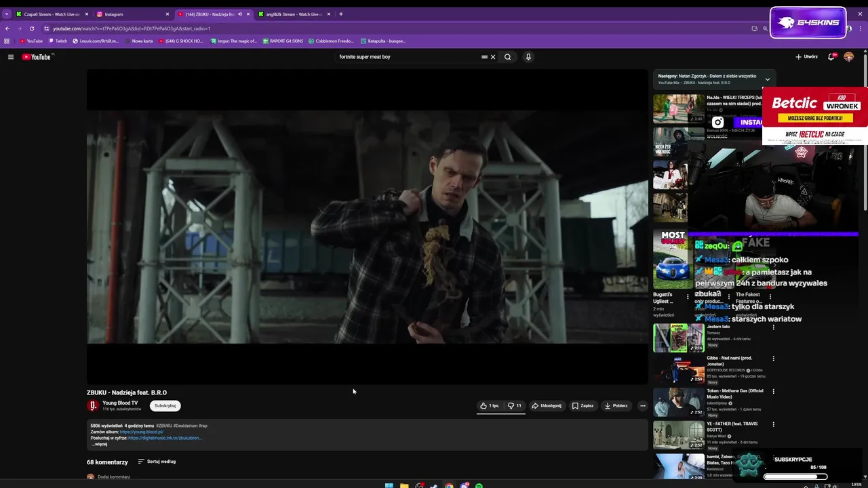Open options for the Gibbs - Nad nami video
The width and height of the screenshot is (868, 488).
[x=773, y=359]
